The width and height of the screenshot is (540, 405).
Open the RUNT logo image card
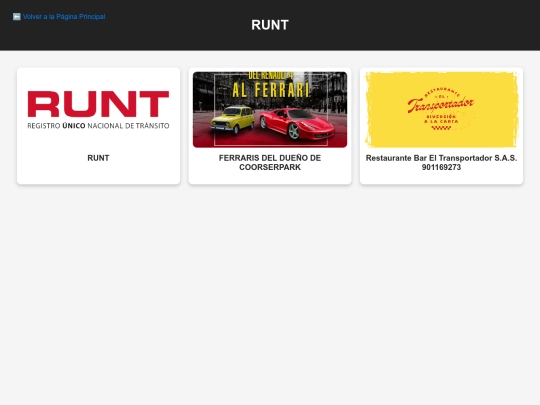click(98, 110)
